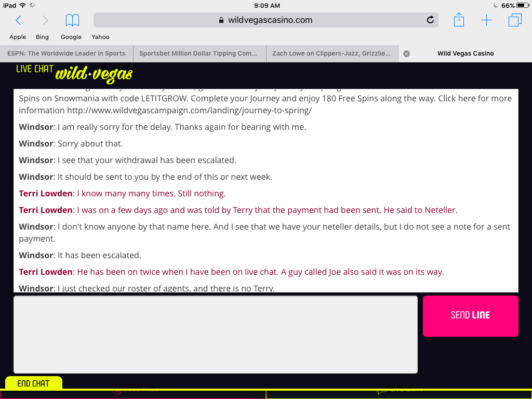Focus the chat message text box
Image resolution: width=532 pixels, height=399 pixels.
click(216, 335)
